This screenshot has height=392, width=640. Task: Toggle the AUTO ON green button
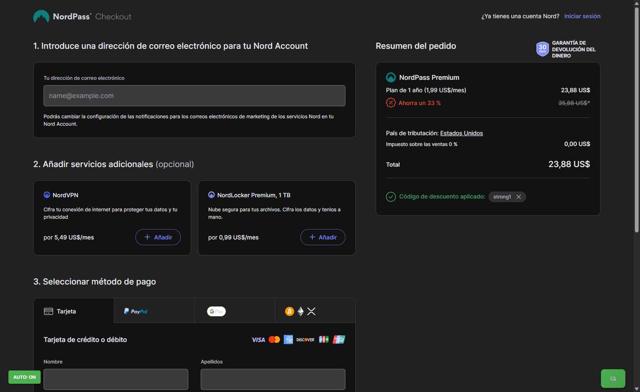[24, 377]
